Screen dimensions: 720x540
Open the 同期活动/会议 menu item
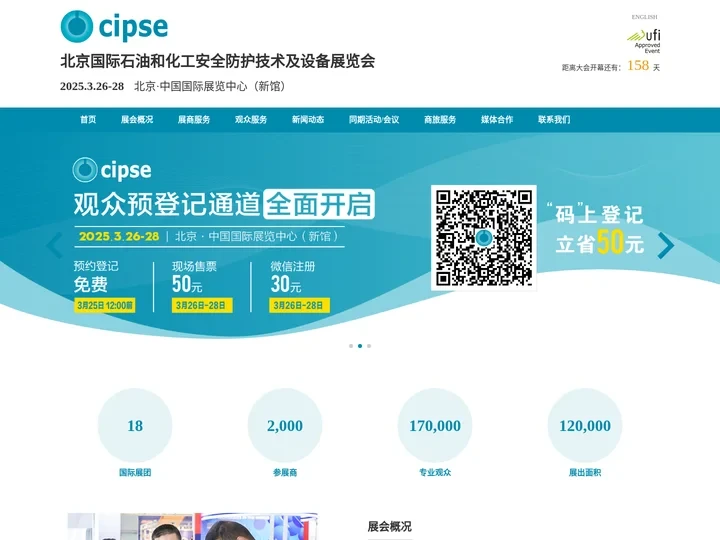click(374, 120)
